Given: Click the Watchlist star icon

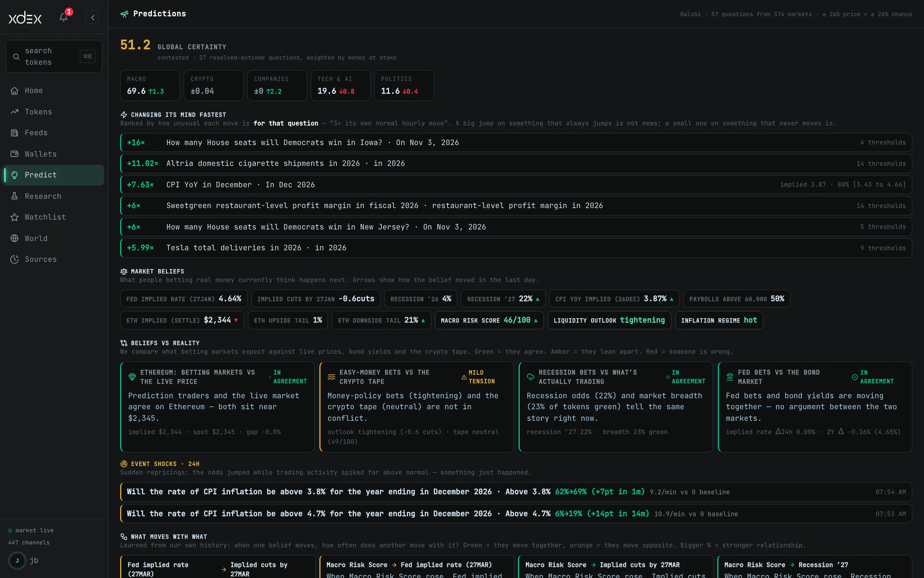Looking at the screenshot, I should (14, 217).
